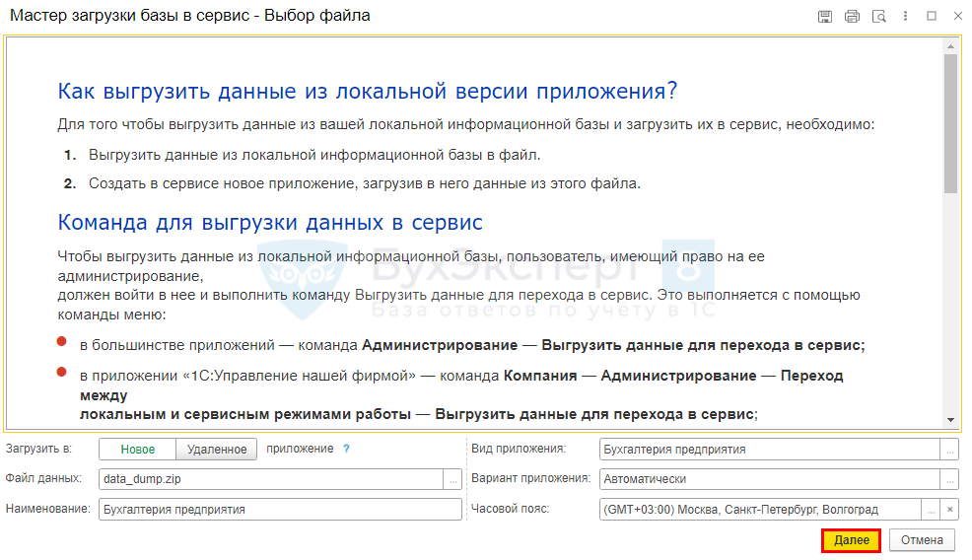This screenshot has height=560, width=972.
Task: Close the upload wizard window
Action: [957, 17]
